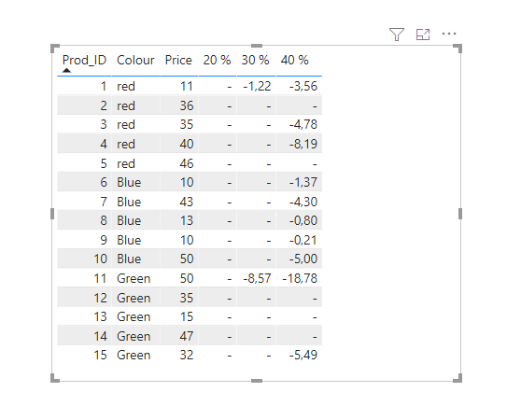Click Price 46 in row 5
This screenshot has width=521, height=420.
coord(187,163)
